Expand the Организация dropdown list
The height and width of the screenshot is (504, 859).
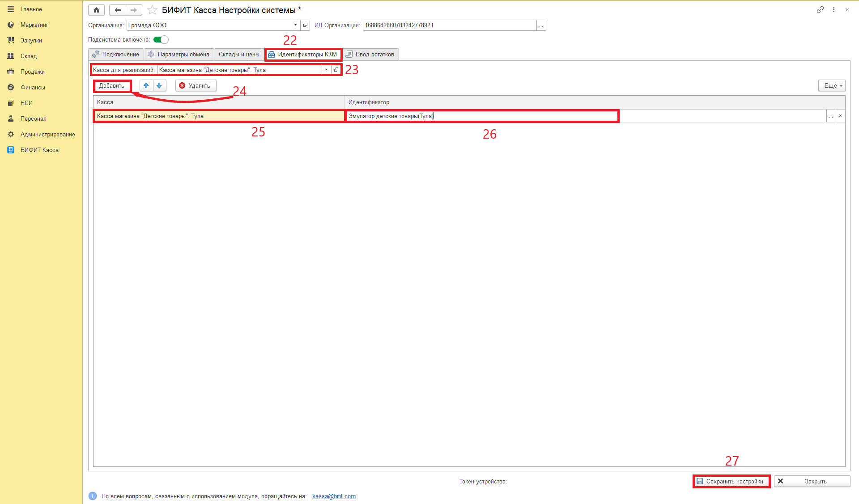pyautogui.click(x=296, y=25)
